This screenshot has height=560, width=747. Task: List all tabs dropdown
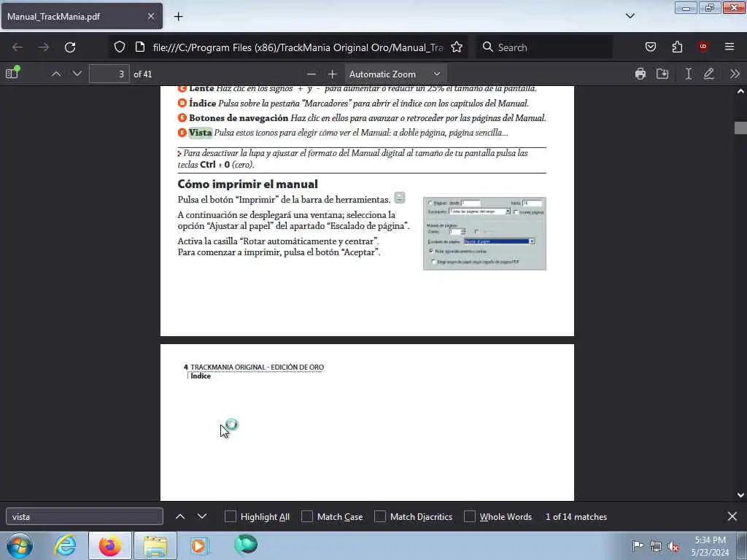pyautogui.click(x=630, y=16)
